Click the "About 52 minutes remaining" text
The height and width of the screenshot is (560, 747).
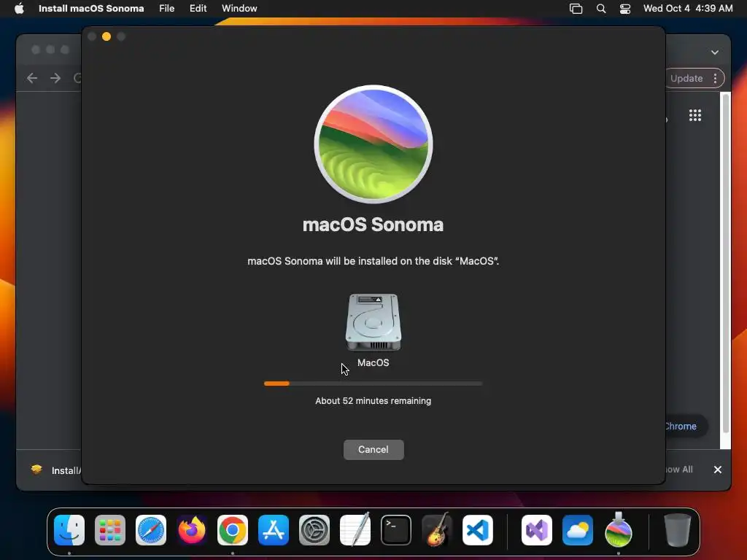pos(373,401)
